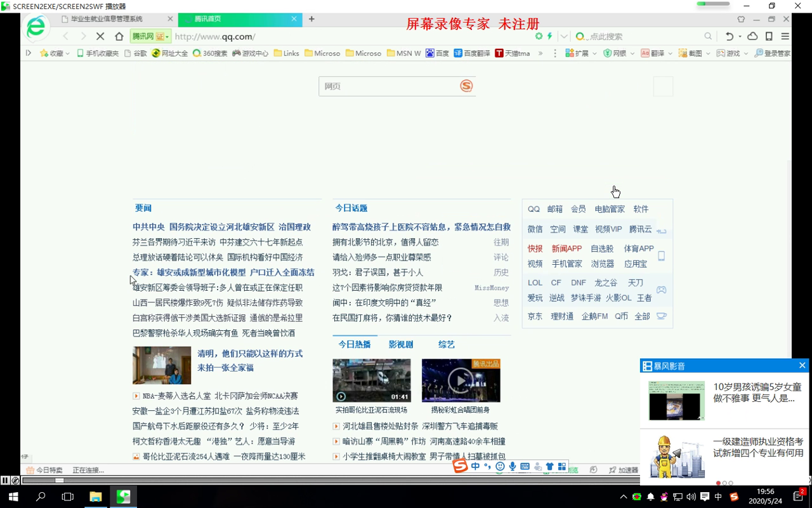The image size is (812, 508).
Task: Pause the screen recording playback
Action: point(5,480)
